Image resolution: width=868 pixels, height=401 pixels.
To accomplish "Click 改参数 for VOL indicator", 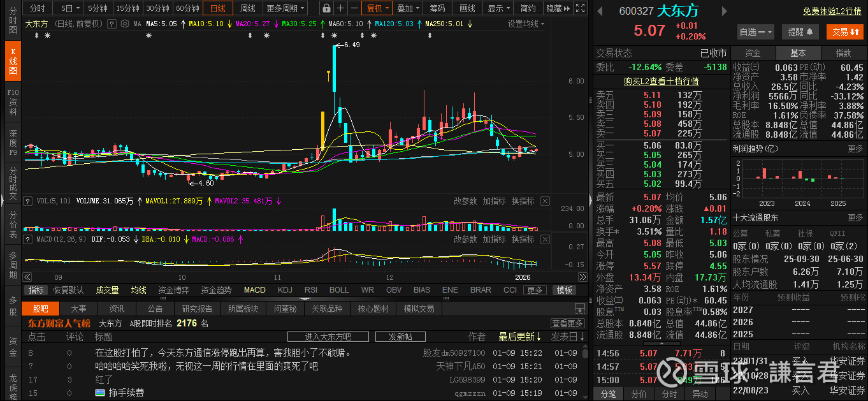I will 465,201.
